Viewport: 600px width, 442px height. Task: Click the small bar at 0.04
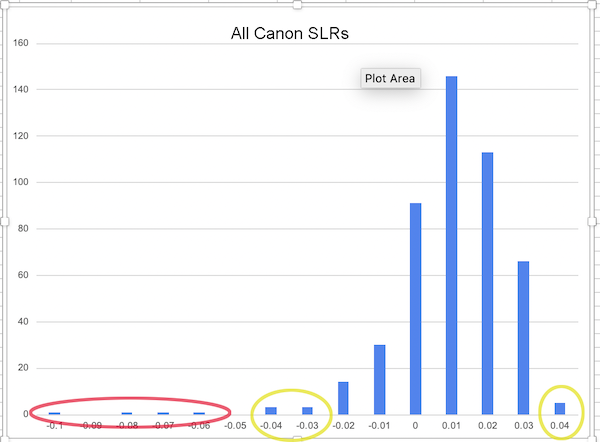tap(560, 408)
